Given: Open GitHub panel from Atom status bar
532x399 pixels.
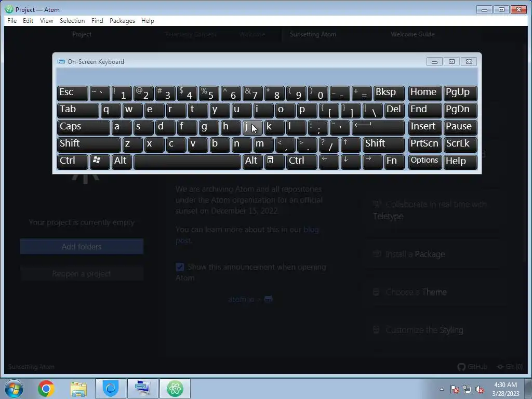Looking at the screenshot, I should pos(472,367).
